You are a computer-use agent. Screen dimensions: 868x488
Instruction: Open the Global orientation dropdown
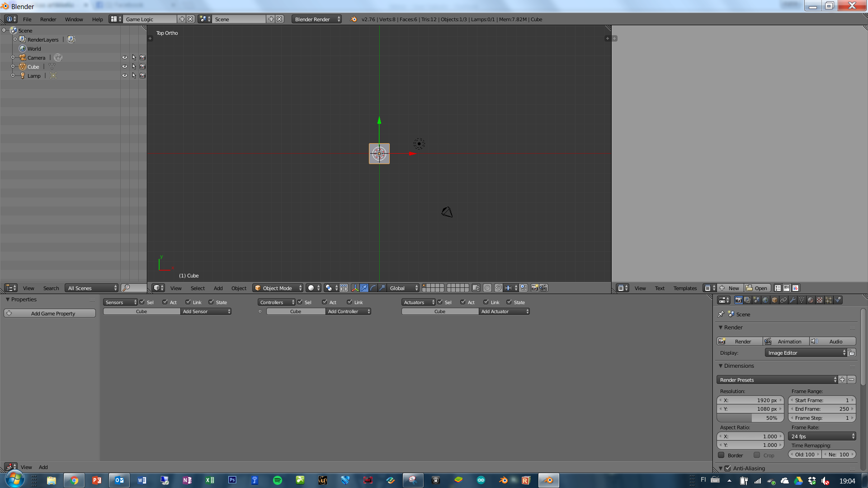(403, 288)
